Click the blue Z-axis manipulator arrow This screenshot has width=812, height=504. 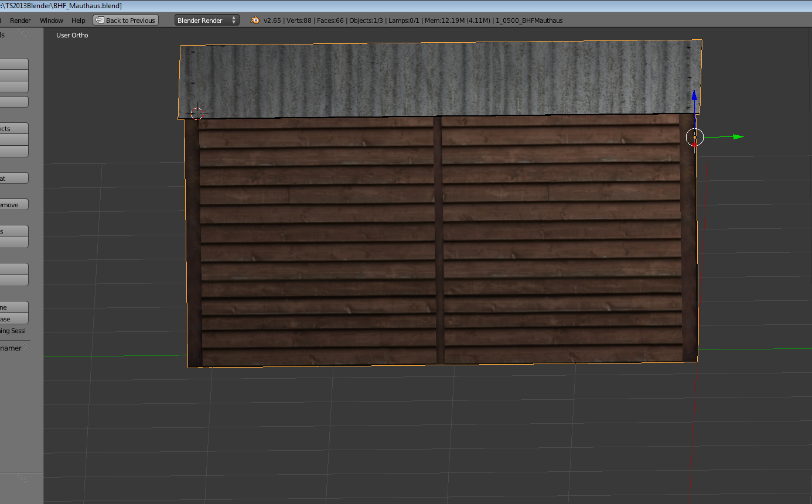694,95
